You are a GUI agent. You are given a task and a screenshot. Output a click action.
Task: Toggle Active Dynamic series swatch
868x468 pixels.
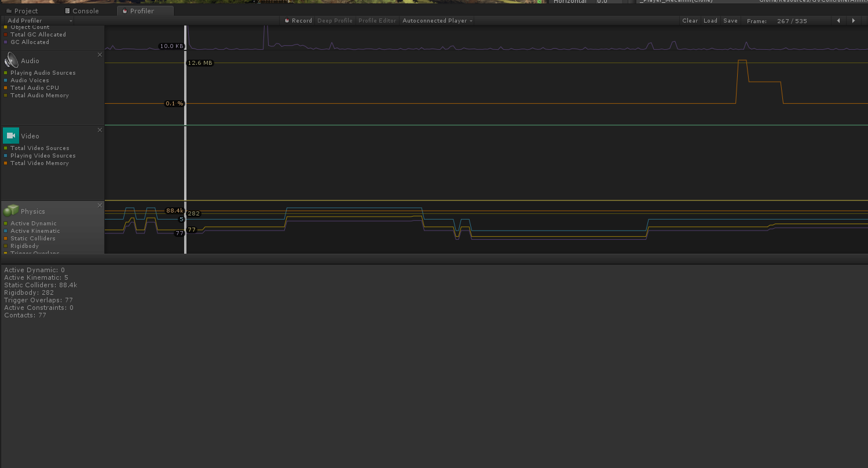coord(6,224)
